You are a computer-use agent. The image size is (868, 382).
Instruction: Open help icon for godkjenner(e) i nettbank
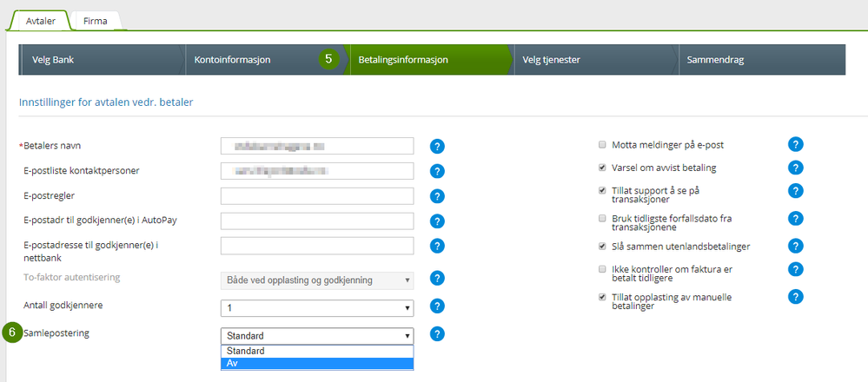437,246
